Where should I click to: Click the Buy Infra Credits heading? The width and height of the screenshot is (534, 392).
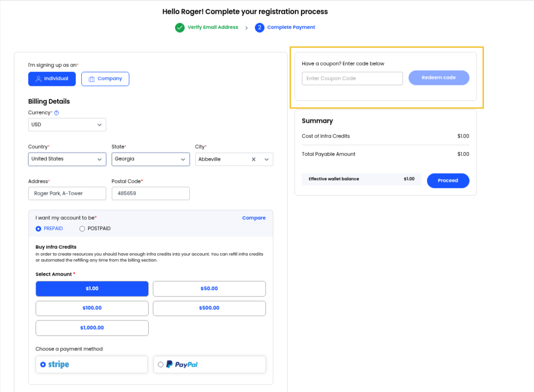[56, 247]
